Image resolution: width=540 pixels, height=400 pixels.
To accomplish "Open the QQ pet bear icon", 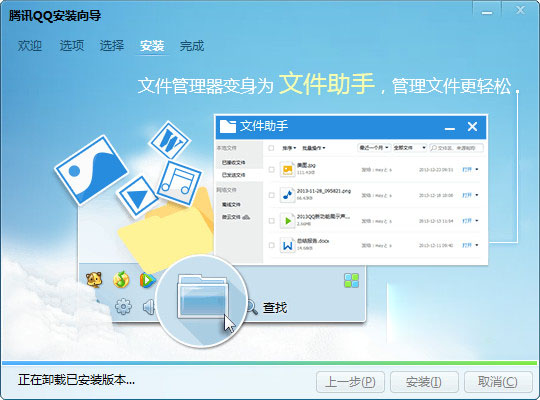I will (94, 279).
